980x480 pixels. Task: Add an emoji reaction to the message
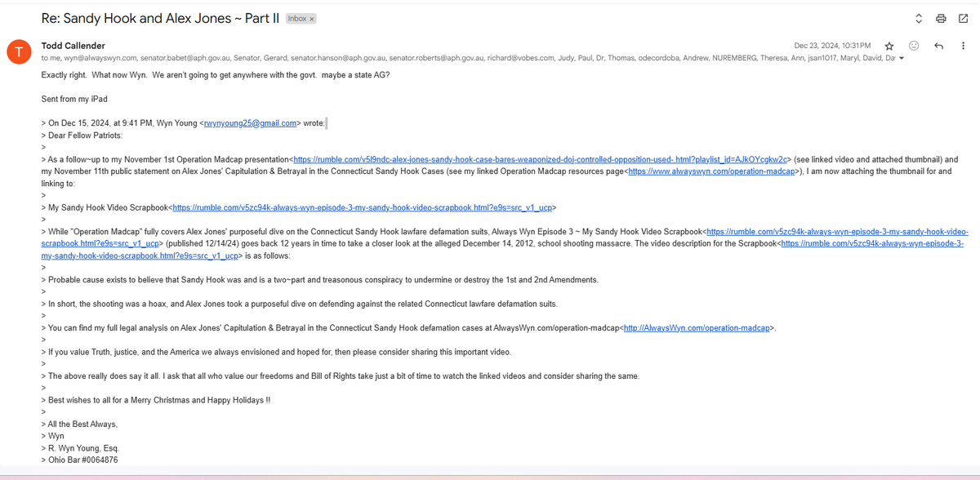point(914,46)
